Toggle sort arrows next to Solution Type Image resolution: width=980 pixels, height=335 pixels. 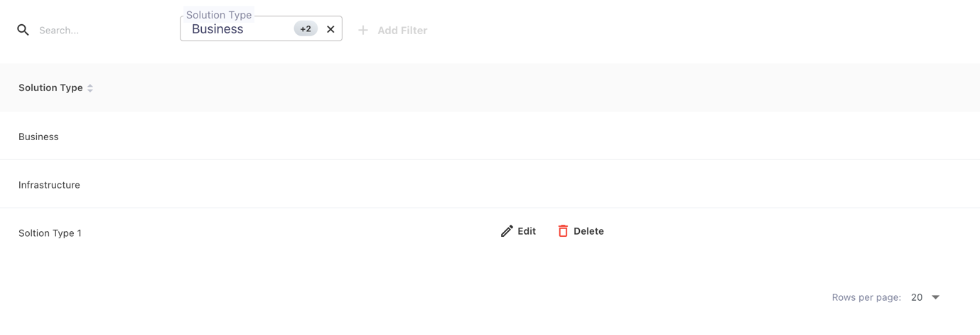click(90, 88)
